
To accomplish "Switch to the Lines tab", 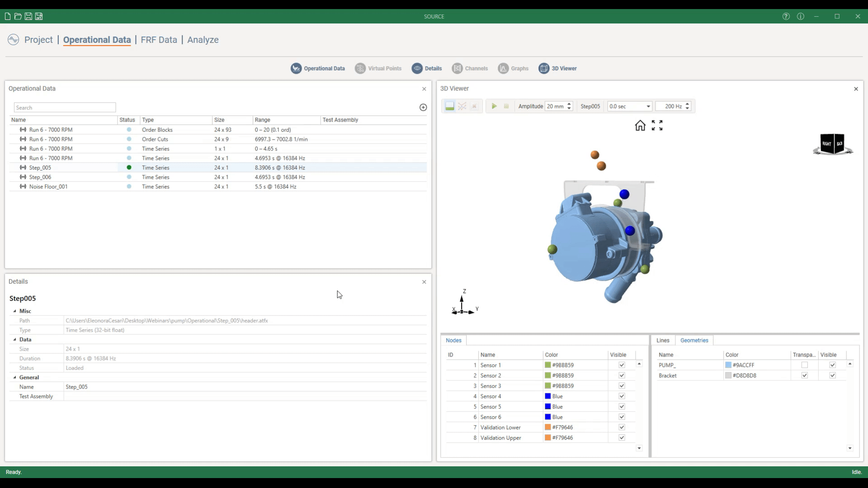I will [663, 341].
